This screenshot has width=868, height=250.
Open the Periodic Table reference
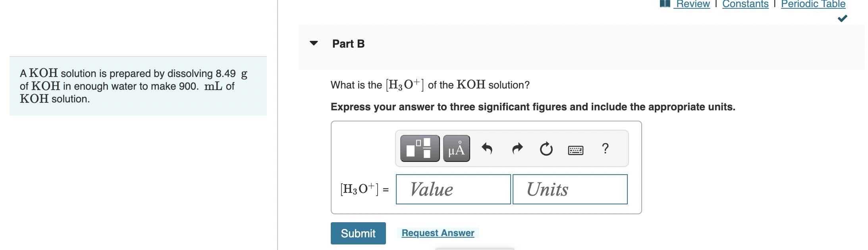point(812,4)
